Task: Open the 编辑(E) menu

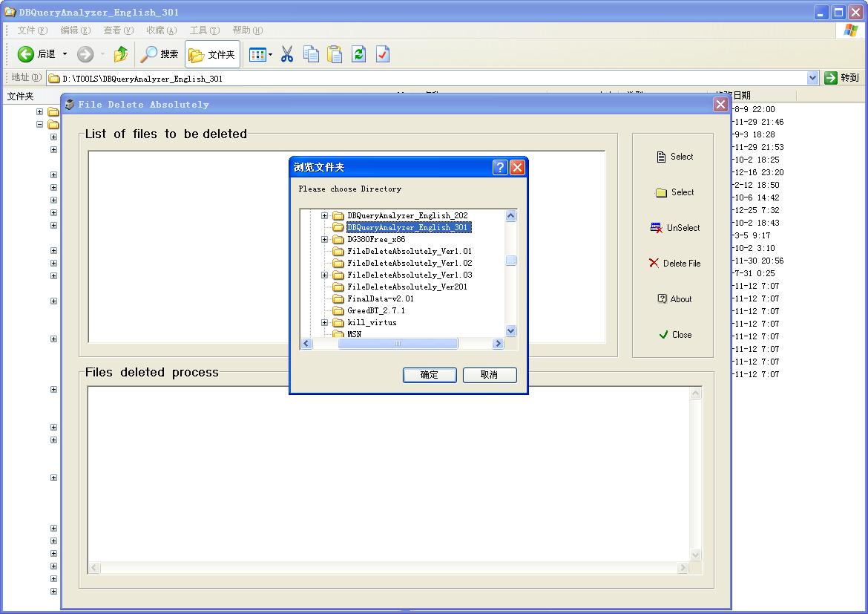Action: point(75,30)
